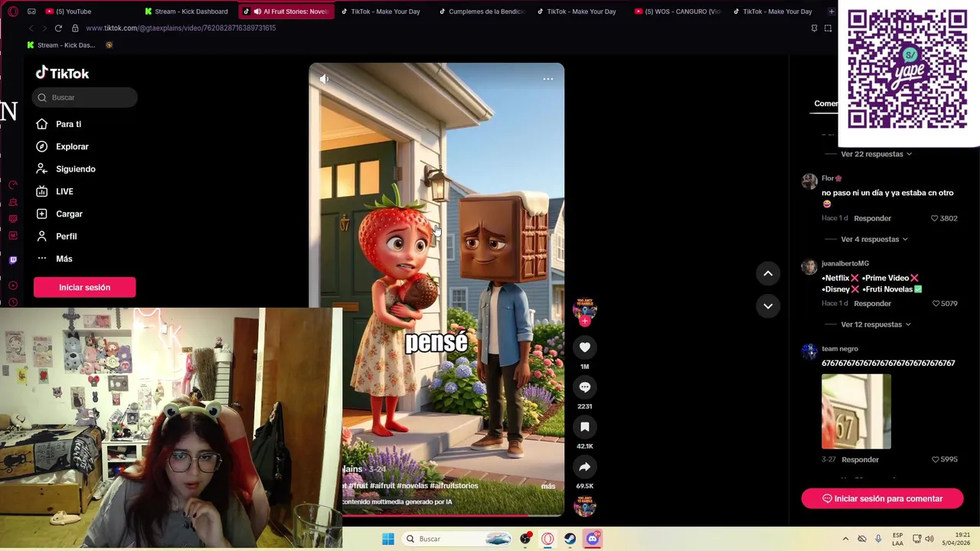980x551 pixels.
Task: Go to the next video with down chevron
Action: pyautogui.click(x=768, y=306)
